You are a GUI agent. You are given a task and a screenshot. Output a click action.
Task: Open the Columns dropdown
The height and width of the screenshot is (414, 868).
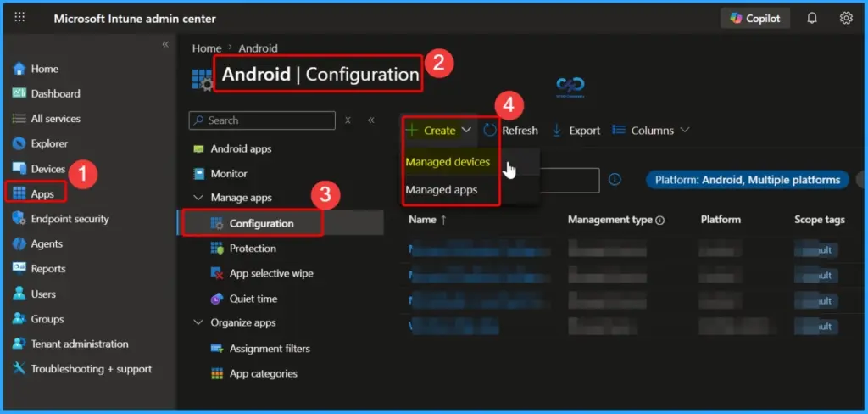(x=651, y=131)
